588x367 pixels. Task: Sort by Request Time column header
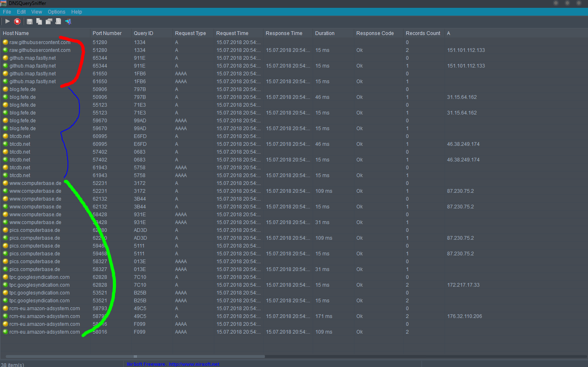tap(239, 33)
